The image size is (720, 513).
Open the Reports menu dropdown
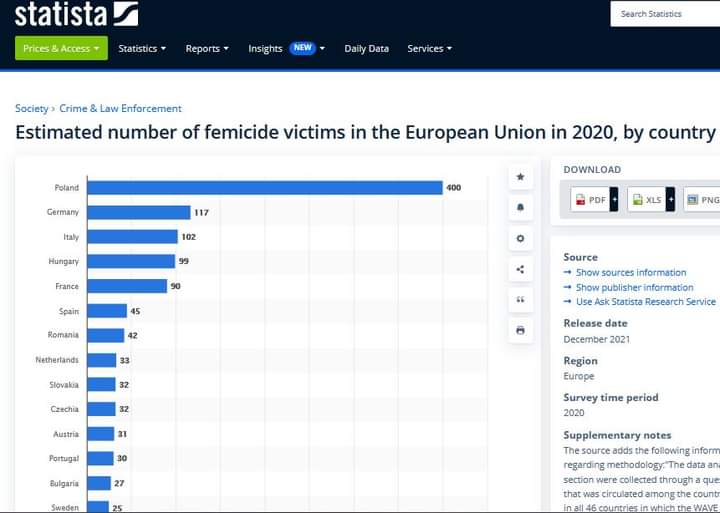pyautogui.click(x=207, y=49)
